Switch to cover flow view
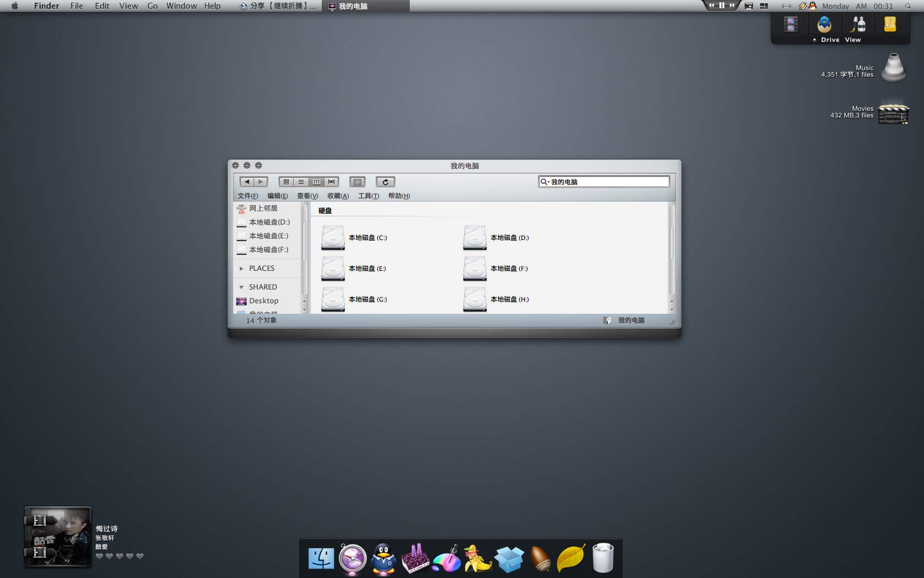This screenshot has width=924, height=578. (331, 182)
